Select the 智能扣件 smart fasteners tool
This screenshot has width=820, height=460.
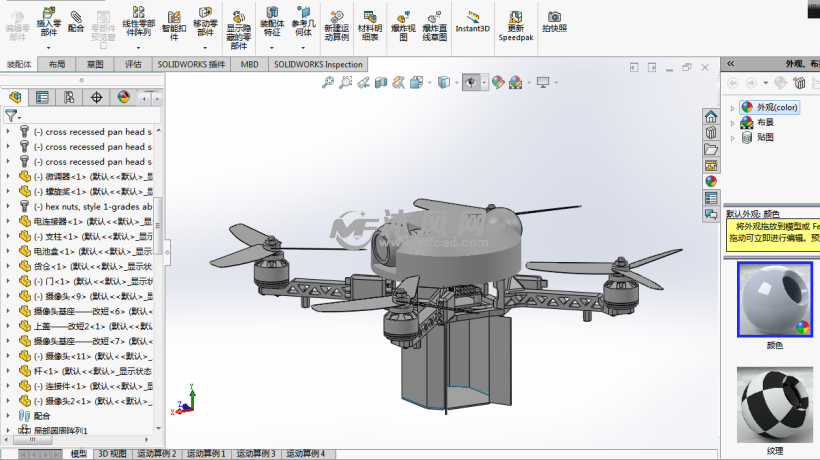(x=172, y=22)
